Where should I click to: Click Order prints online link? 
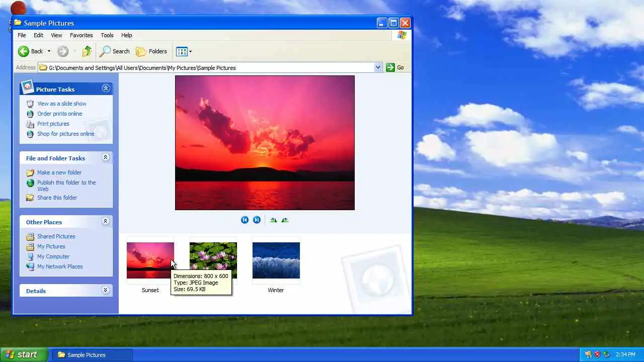tap(60, 114)
